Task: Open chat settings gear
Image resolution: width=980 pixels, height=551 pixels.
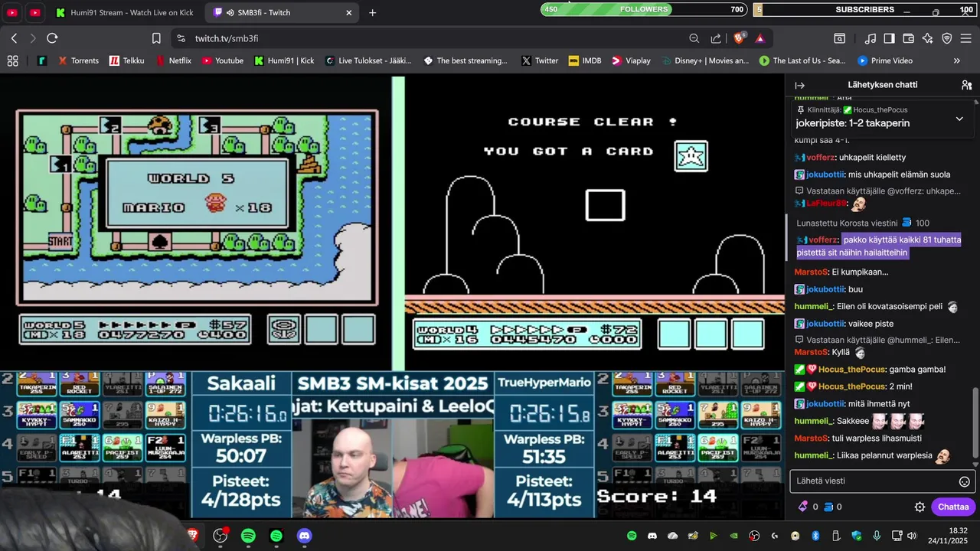Action: pyautogui.click(x=920, y=507)
